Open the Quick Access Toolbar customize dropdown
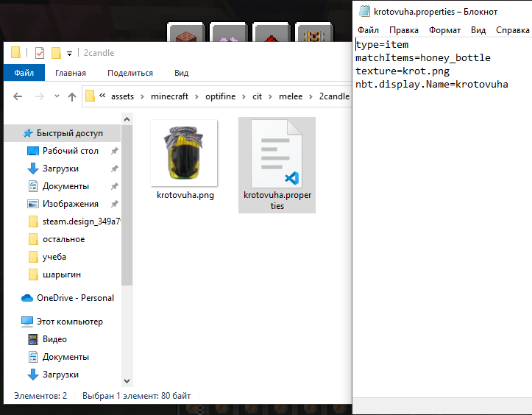The height and width of the screenshot is (415, 532). click(x=69, y=54)
